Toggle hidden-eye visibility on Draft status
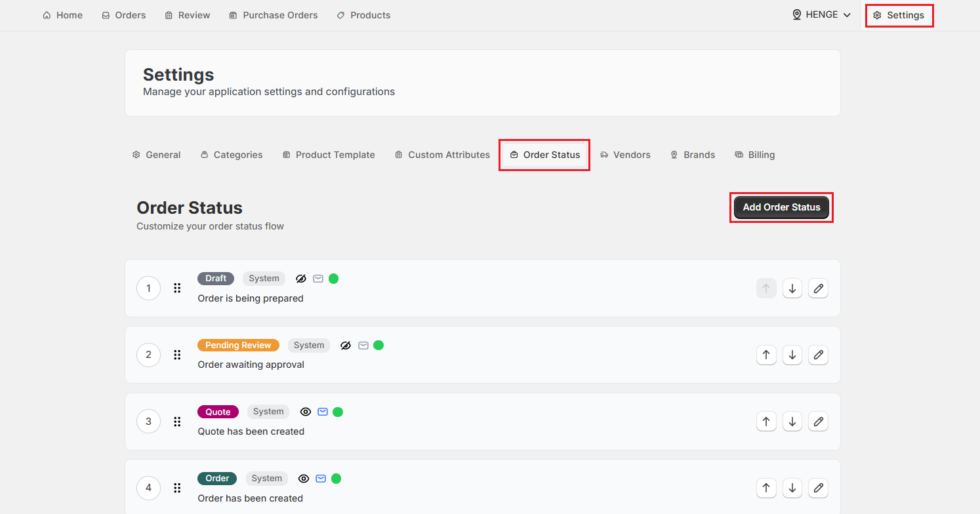This screenshot has width=980, height=514. [x=301, y=279]
